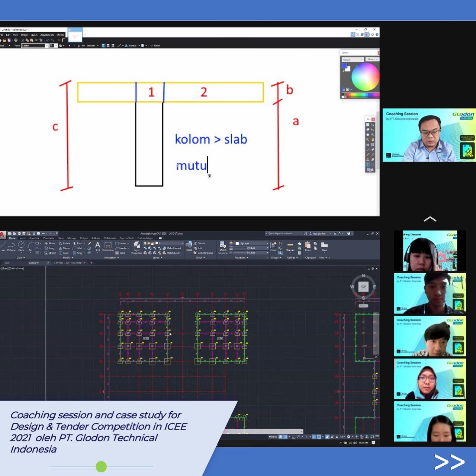Open Layer Properties manager
Screen dimensions: 476x476
pyautogui.click(x=136, y=247)
